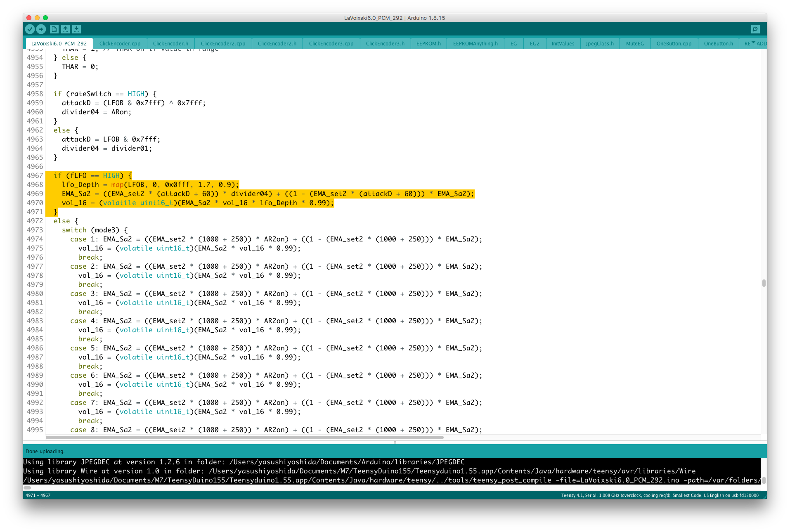The height and width of the screenshot is (532, 790).
Task: Click the editor vertical scrollbar thumb
Action: 764,283
